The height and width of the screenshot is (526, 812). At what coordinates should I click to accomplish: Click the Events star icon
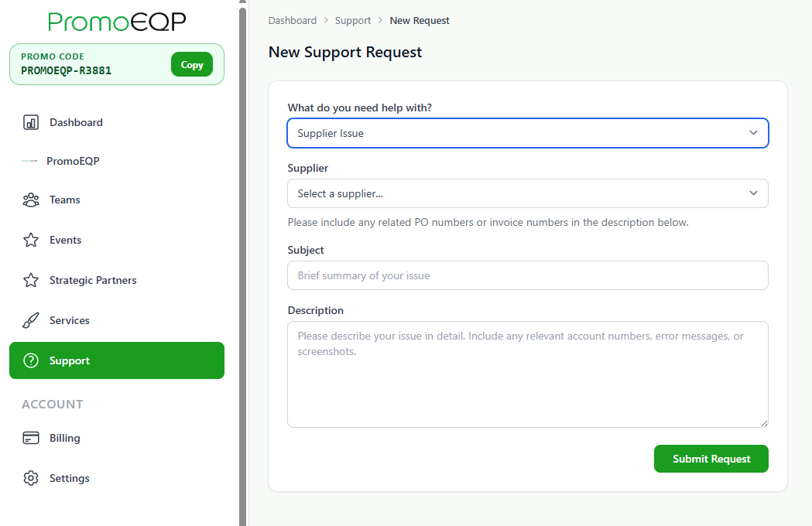(x=30, y=241)
